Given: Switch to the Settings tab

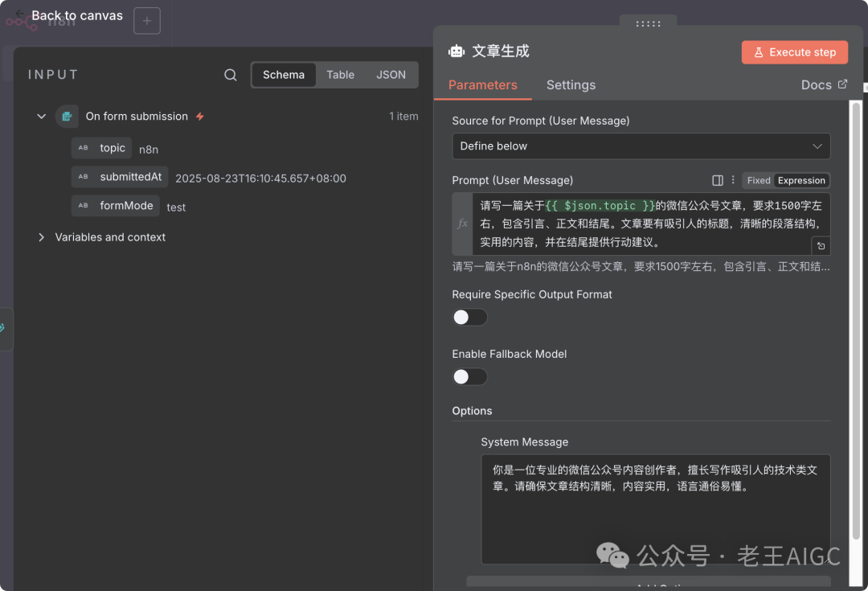Looking at the screenshot, I should 571,84.
